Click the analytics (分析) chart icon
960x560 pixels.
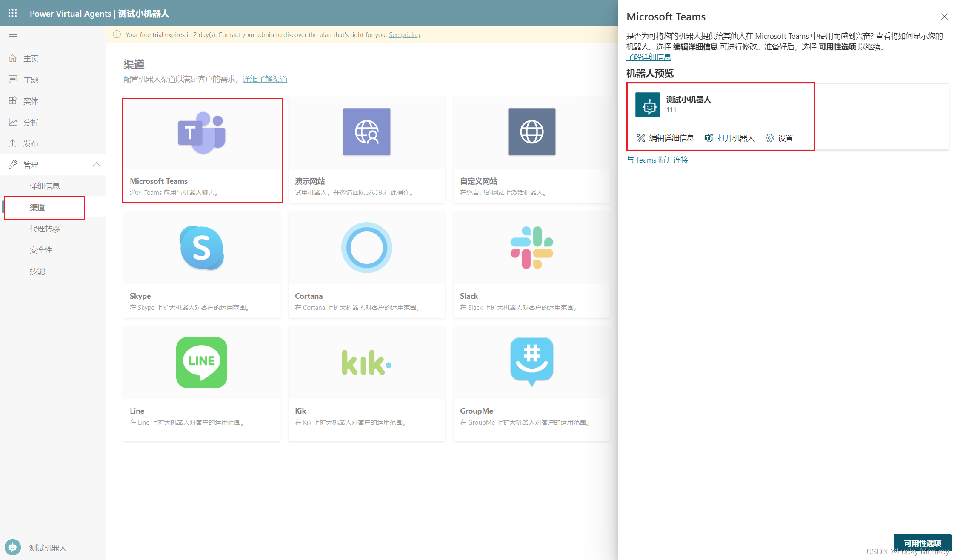[13, 122]
